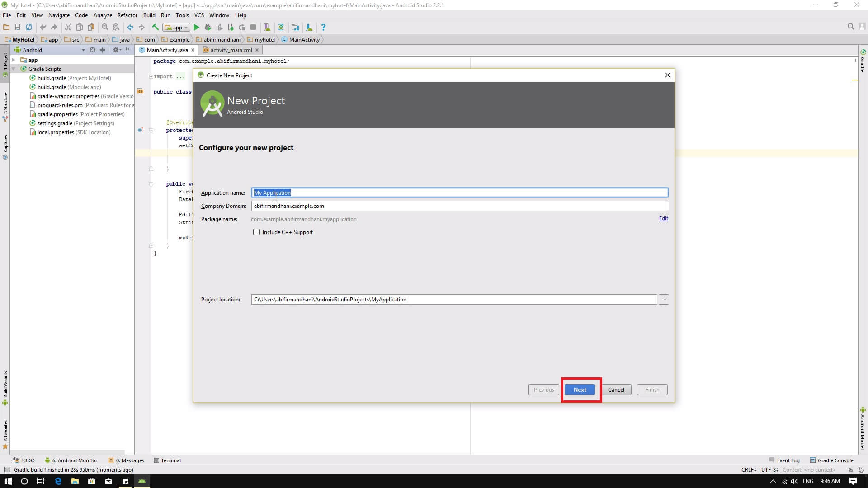Open project panel settings gear
This screenshot has height=488, width=868.
point(116,50)
